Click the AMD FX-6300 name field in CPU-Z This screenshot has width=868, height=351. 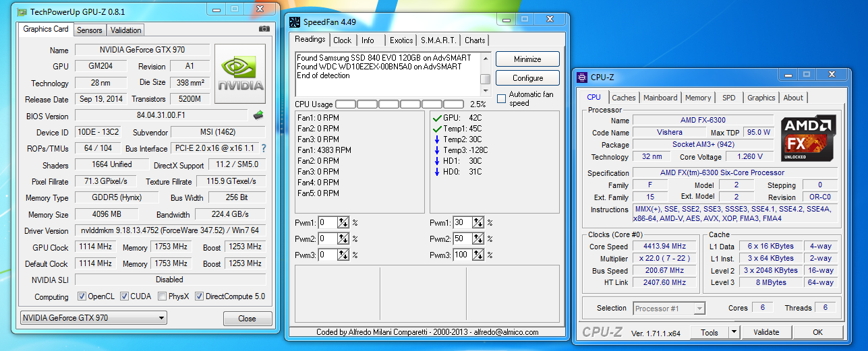pyautogui.click(x=703, y=121)
